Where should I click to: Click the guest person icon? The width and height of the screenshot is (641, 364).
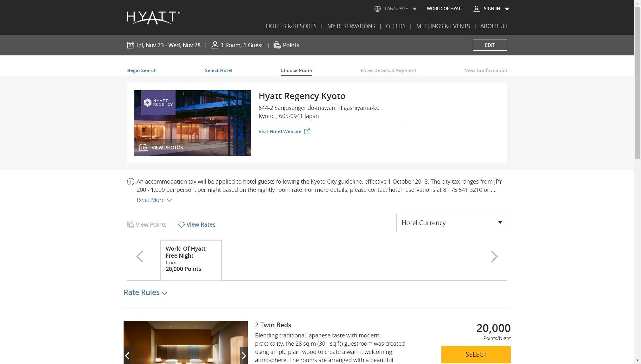pyautogui.click(x=215, y=45)
